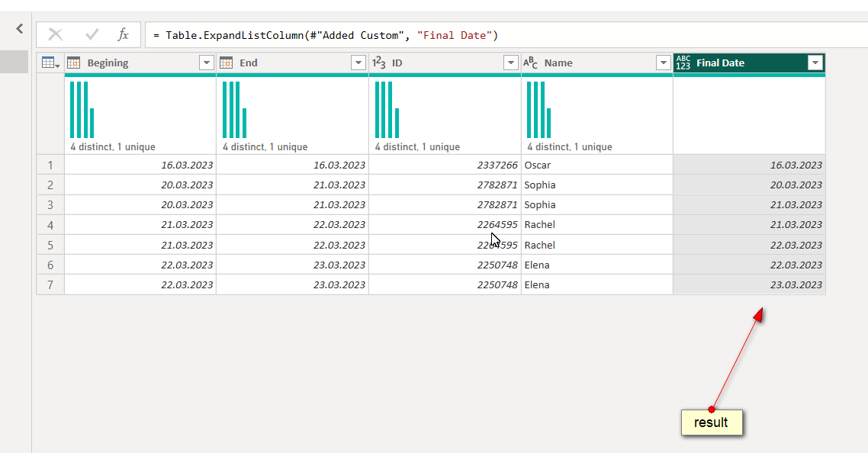
Task: Select row number 3
Action: click(x=50, y=205)
